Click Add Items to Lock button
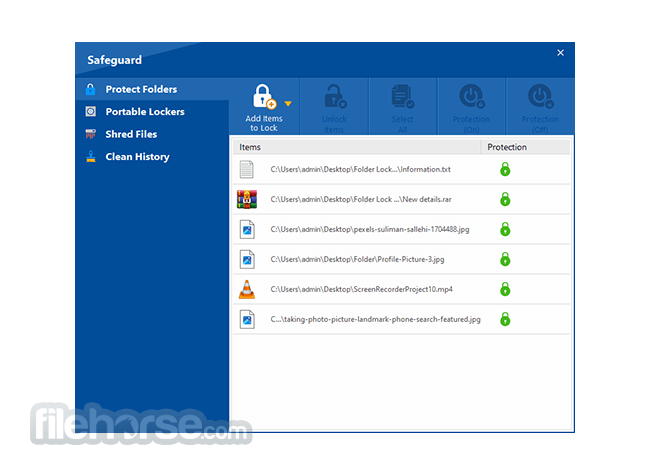Screen dimensions: 650x475 (x=264, y=107)
